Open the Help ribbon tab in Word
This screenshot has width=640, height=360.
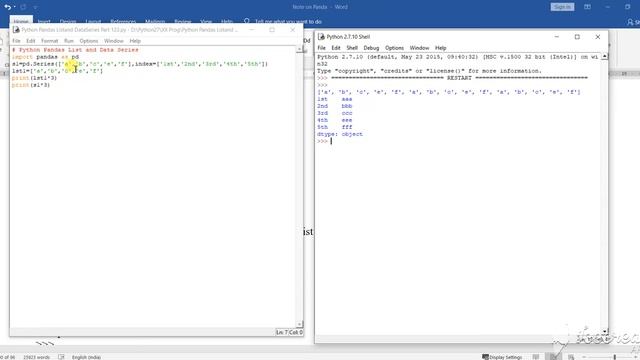pyautogui.click(x=227, y=22)
